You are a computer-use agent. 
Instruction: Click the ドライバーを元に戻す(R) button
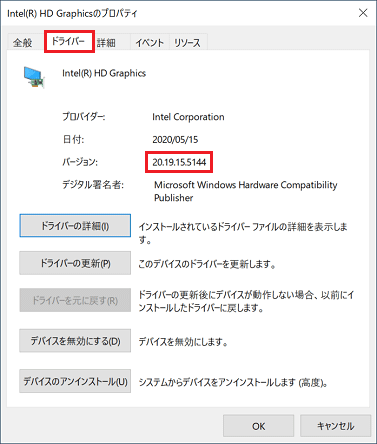pyautogui.click(x=75, y=300)
